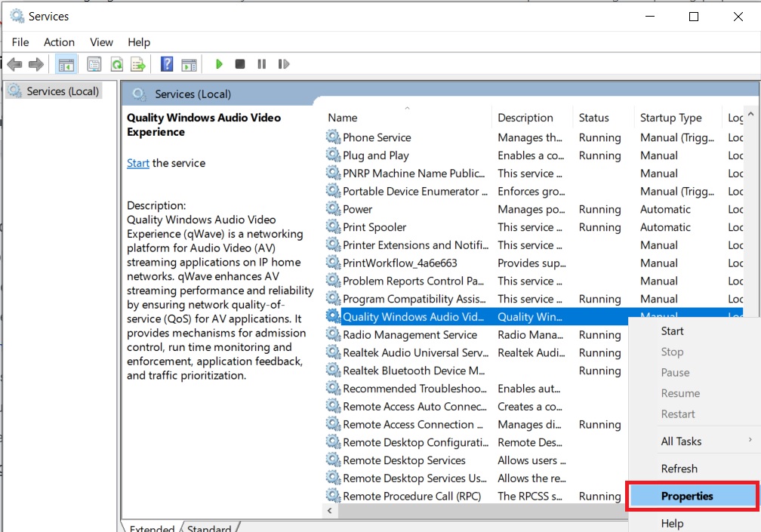Click the gear icon beside Realtek Bluetooth Device
The width and height of the screenshot is (761, 532).
click(x=333, y=371)
